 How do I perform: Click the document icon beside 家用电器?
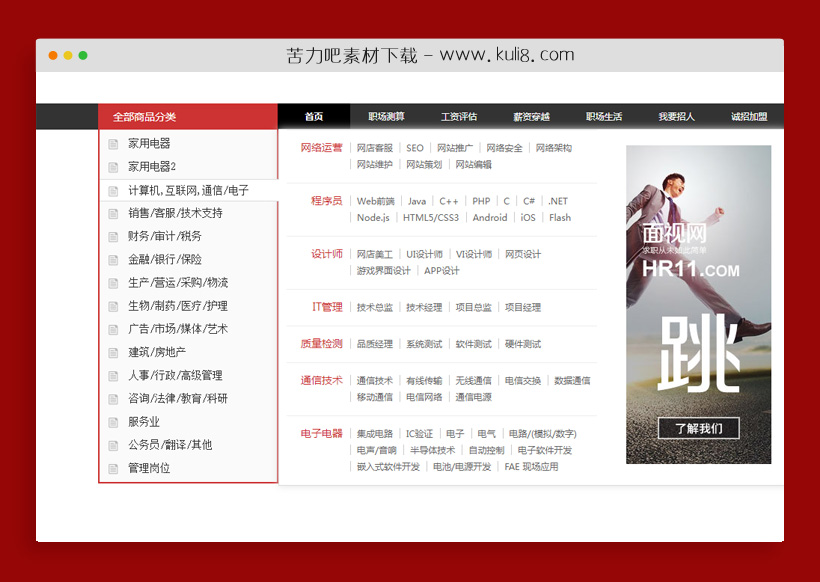(x=114, y=144)
